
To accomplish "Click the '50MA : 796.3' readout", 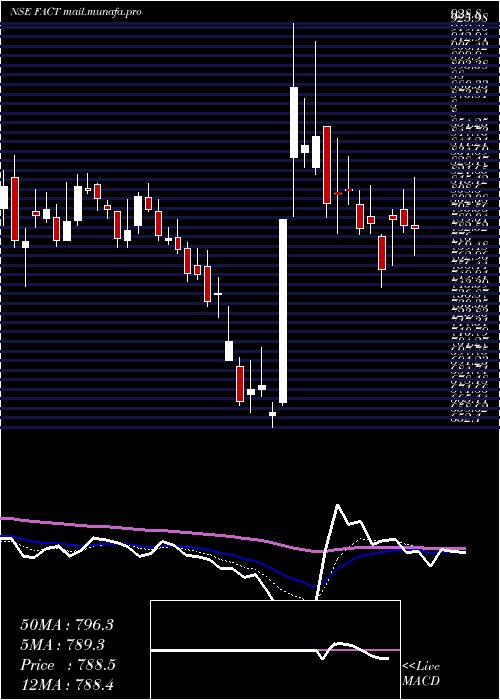I will point(67,625).
